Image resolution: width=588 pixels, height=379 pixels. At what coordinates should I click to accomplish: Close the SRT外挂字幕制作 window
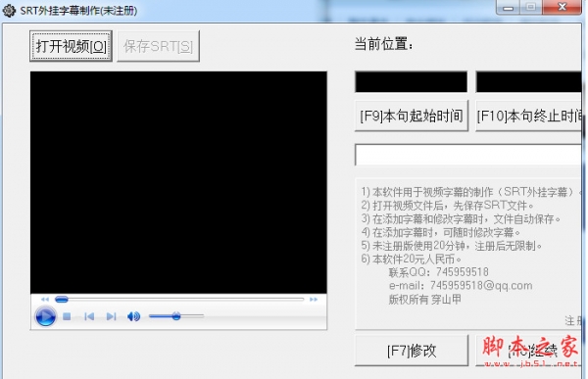tap(563, 7)
